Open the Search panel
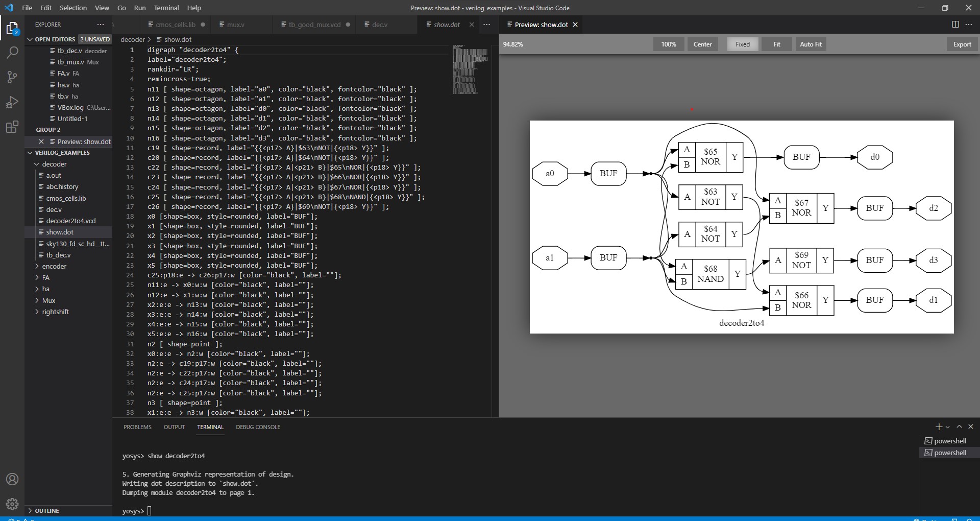980x521 pixels. click(x=12, y=53)
